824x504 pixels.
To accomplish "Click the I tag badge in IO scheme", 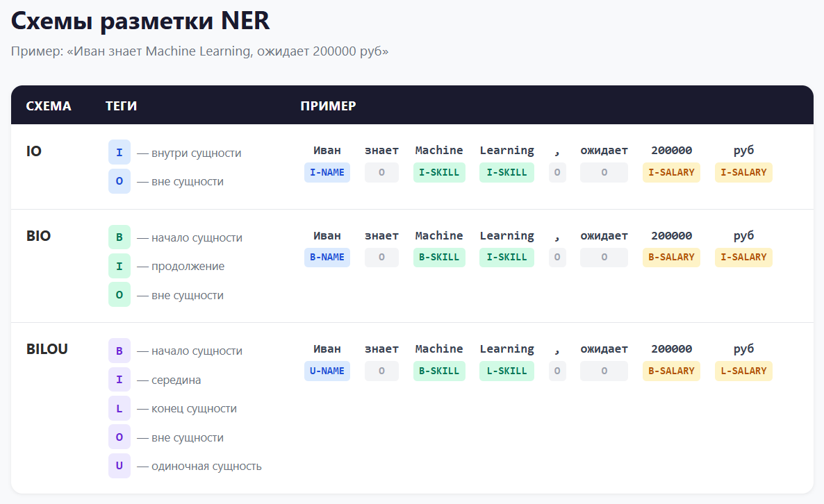I will point(119,152).
